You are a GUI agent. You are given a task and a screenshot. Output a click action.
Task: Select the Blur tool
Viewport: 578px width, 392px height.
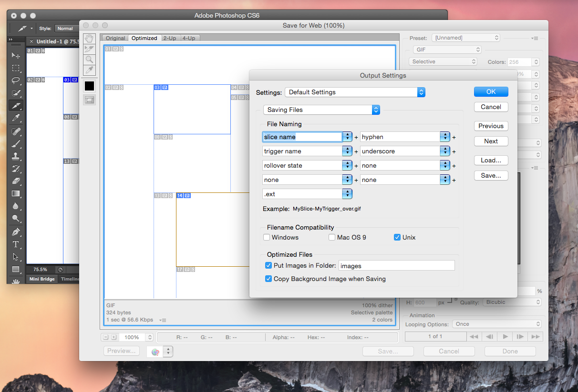[x=16, y=206]
